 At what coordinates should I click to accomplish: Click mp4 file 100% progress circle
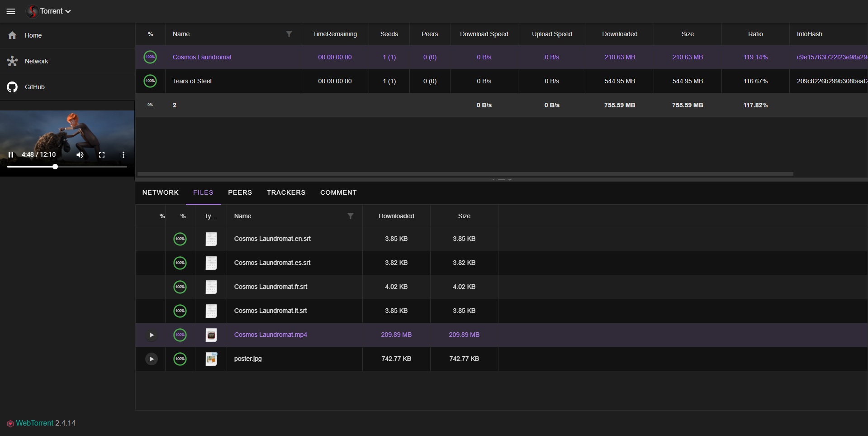tap(180, 335)
